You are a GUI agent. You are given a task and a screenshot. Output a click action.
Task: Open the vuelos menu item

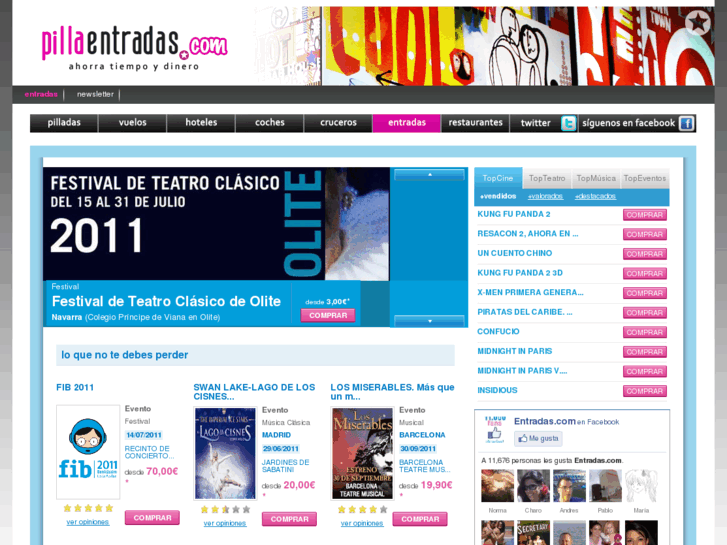tap(133, 123)
